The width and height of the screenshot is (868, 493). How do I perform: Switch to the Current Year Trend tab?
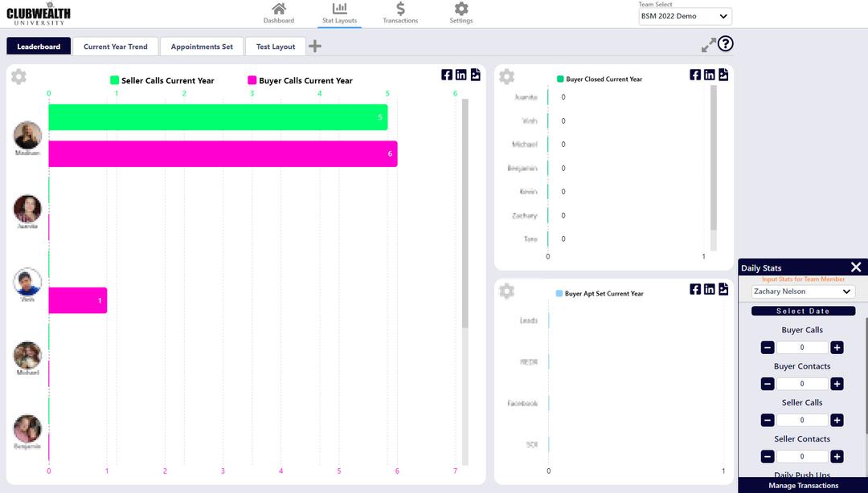pos(116,47)
